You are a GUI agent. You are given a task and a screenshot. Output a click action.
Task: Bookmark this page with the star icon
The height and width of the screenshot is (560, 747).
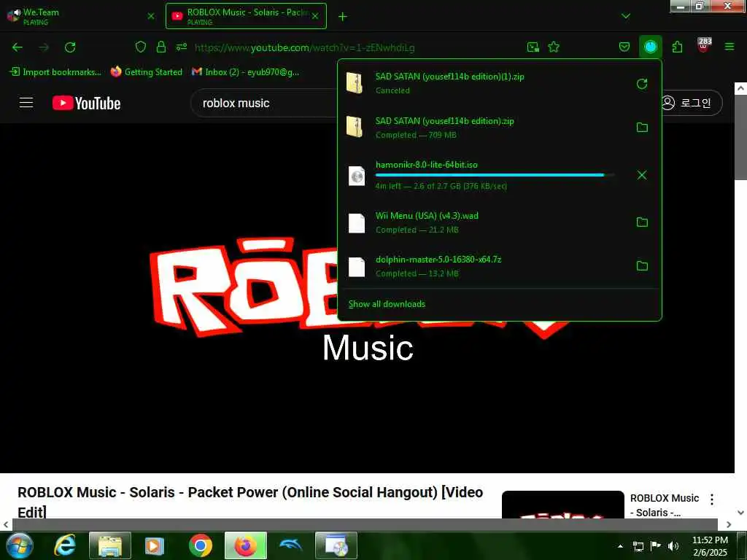[x=554, y=47]
